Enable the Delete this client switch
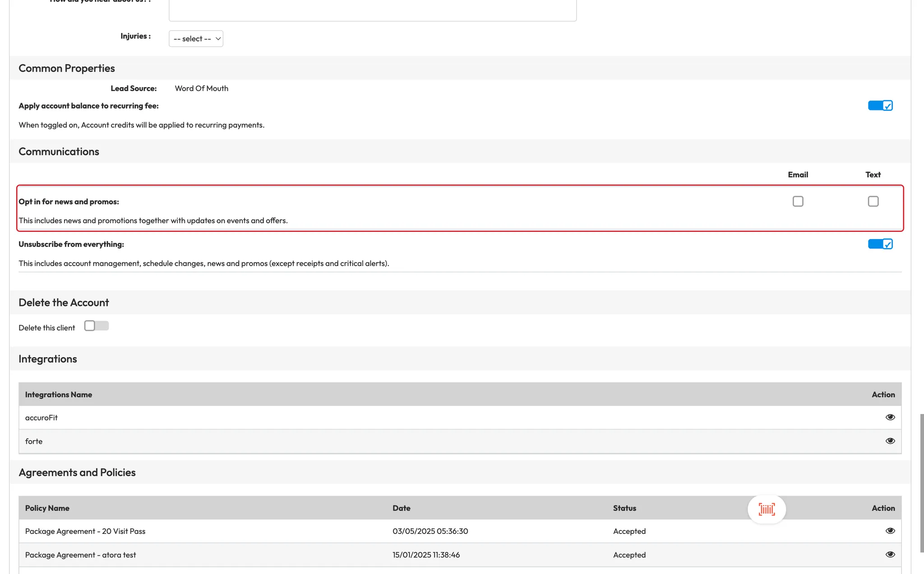Image resolution: width=924 pixels, height=574 pixels. 96,326
